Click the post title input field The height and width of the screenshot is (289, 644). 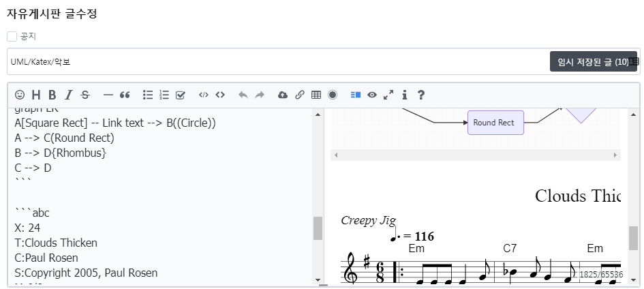(273, 62)
